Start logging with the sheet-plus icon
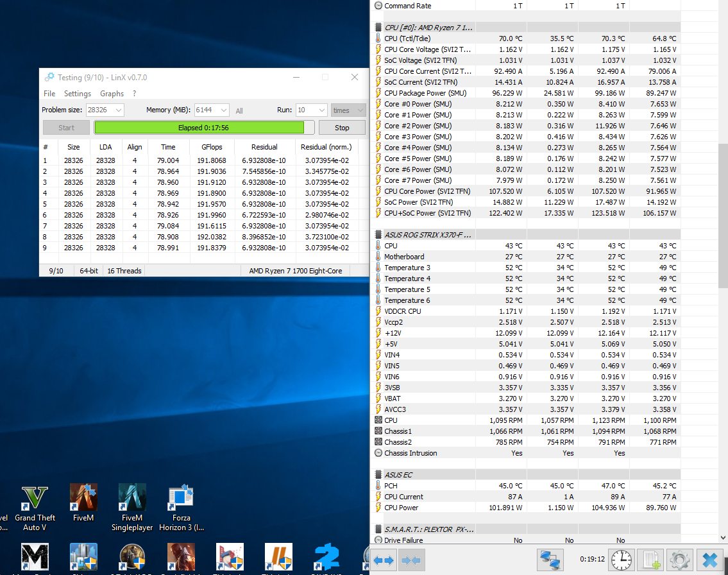 point(652,560)
